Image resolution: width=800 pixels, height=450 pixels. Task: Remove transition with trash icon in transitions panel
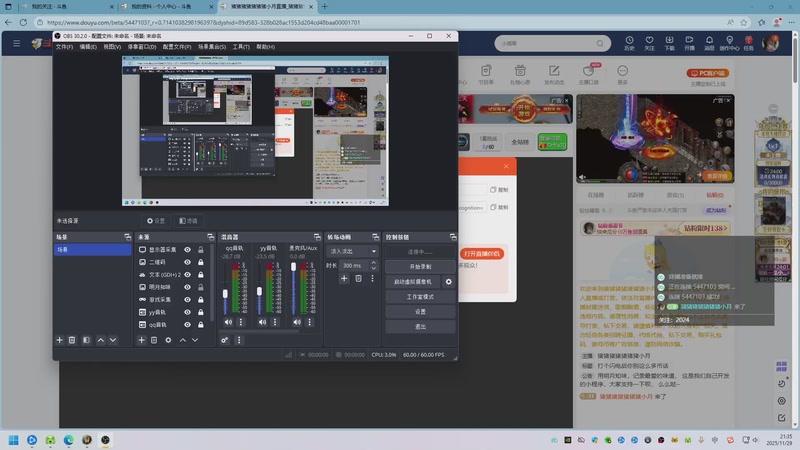[x=358, y=278]
